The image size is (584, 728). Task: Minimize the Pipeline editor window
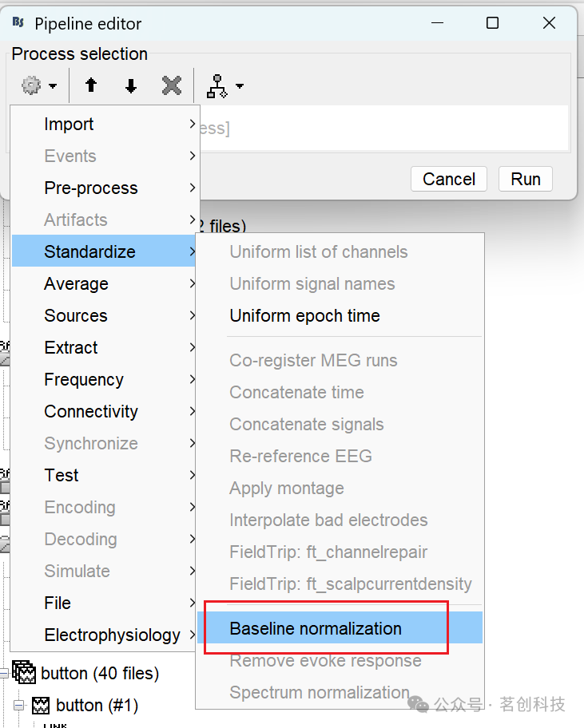(437, 22)
